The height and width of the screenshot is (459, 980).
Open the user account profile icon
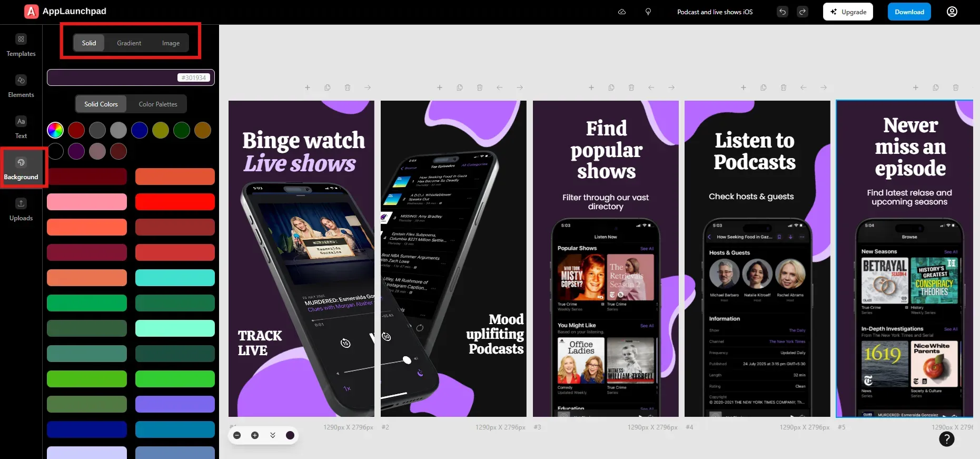[952, 12]
